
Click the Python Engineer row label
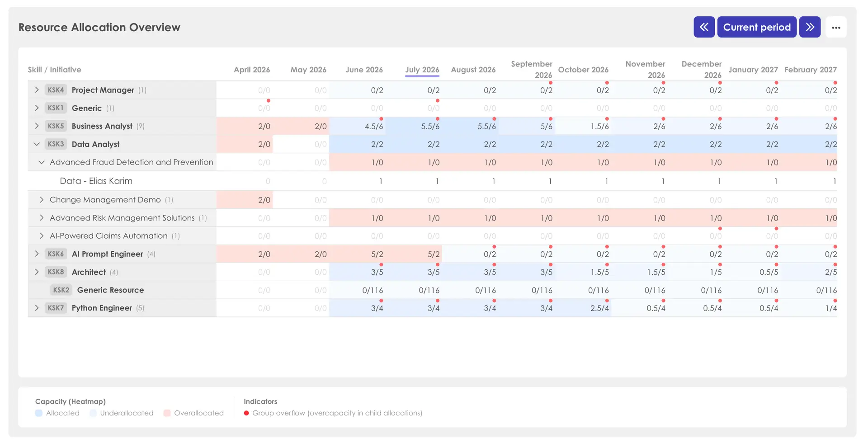(102, 308)
